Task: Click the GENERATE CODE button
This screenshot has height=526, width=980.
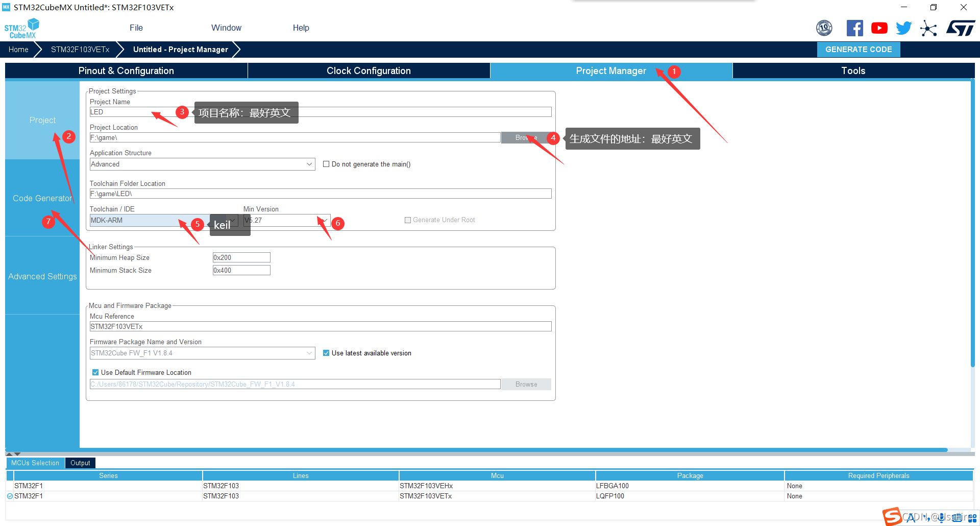Action: pyautogui.click(x=859, y=50)
